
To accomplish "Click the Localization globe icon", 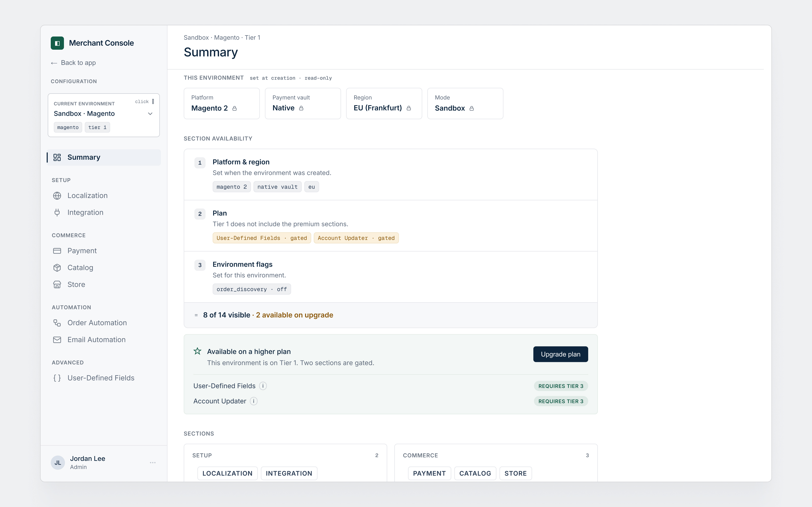I will point(57,195).
